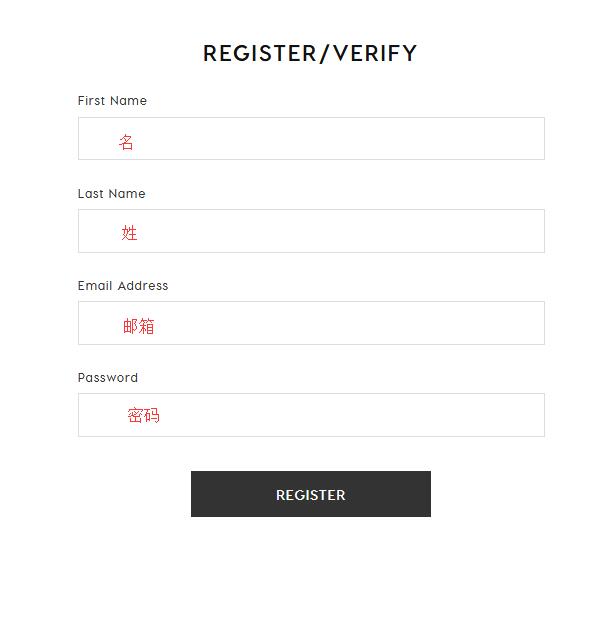Click the red 姓 annotation
616x619 pixels.
(129, 233)
